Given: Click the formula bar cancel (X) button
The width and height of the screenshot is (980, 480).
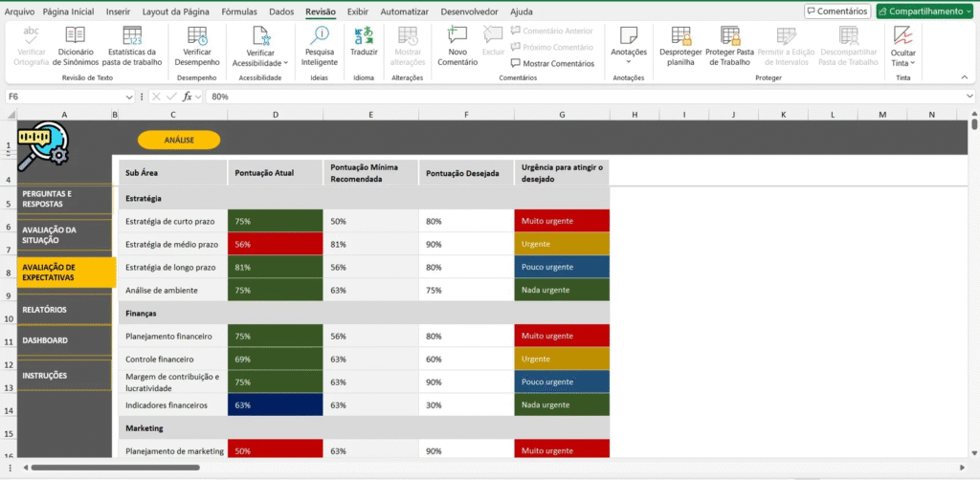Looking at the screenshot, I should (x=156, y=97).
